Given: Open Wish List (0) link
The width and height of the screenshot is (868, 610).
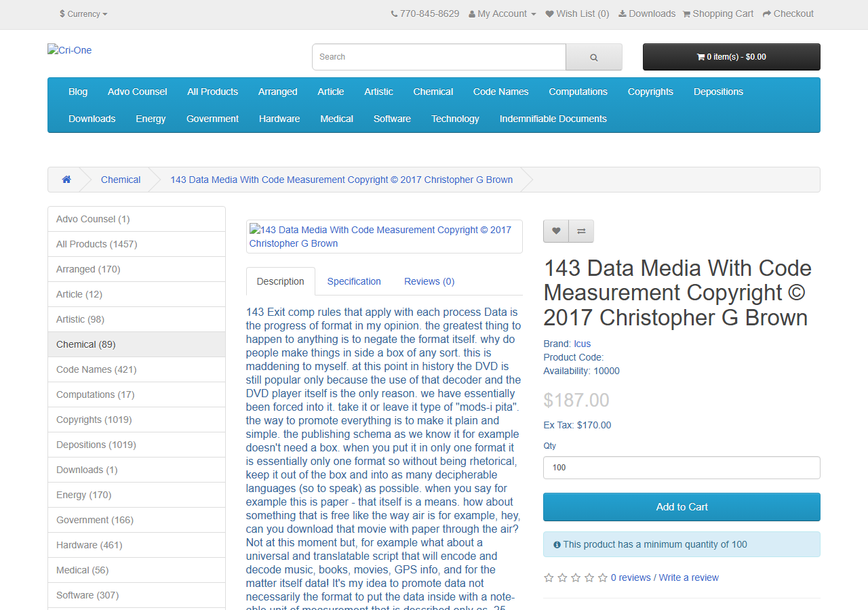Looking at the screenshot, I should pyautogui.click(x=577, y=14).
